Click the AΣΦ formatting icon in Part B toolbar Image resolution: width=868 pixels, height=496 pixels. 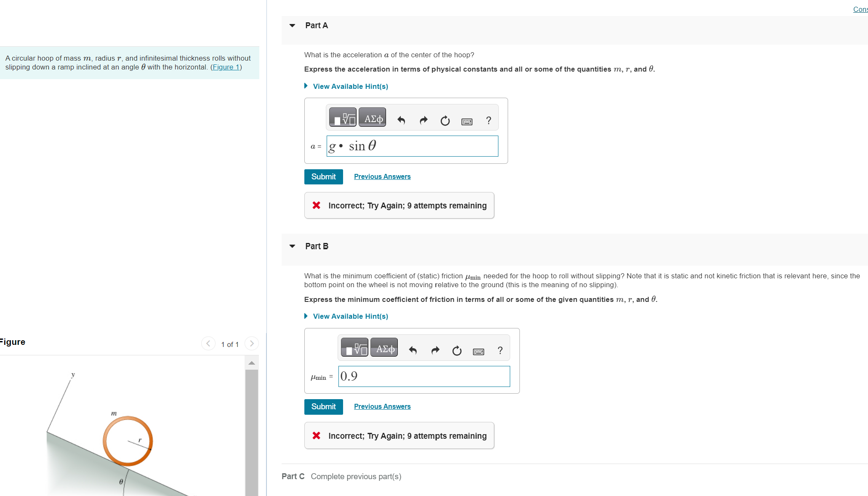[x=383, y=350]
